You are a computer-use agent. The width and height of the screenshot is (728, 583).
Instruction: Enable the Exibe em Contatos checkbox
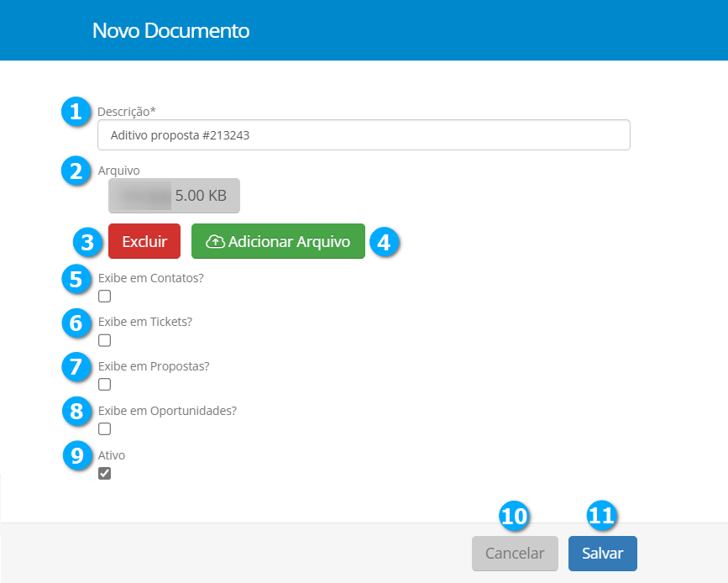click(x=105, y=296)
